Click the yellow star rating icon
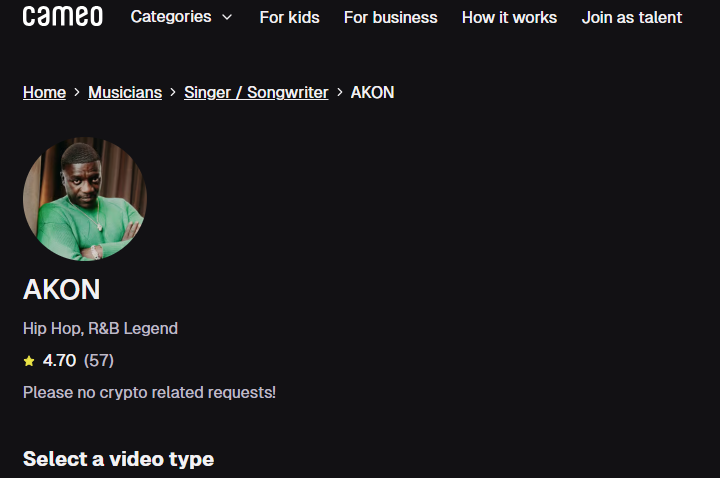The image size is (720, 478). 29,361
